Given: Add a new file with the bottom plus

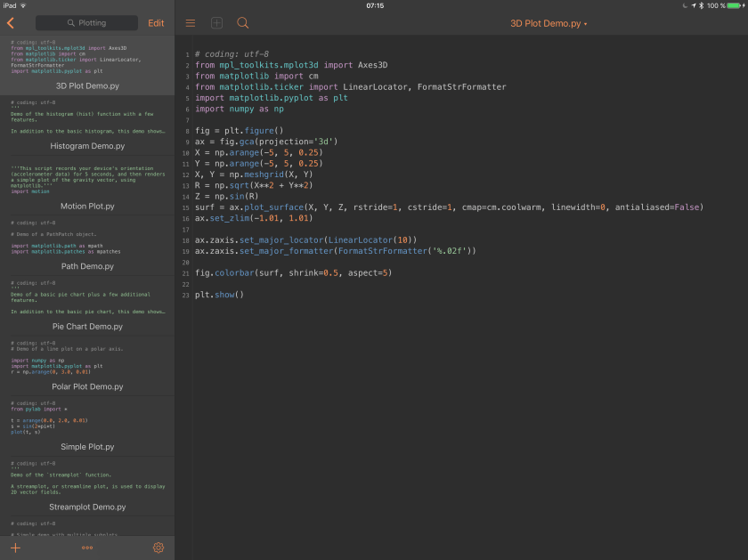Looking at the screenshot, I should (15, 548).
